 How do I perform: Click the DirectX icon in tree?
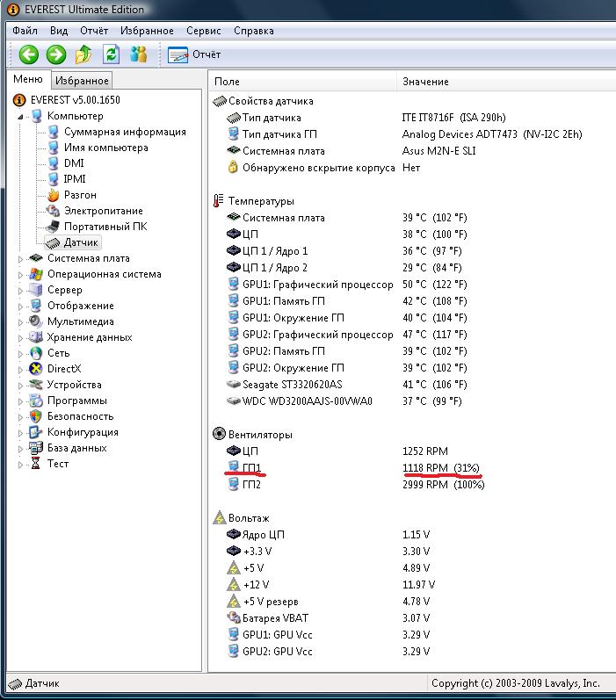[x=36, y=369]
